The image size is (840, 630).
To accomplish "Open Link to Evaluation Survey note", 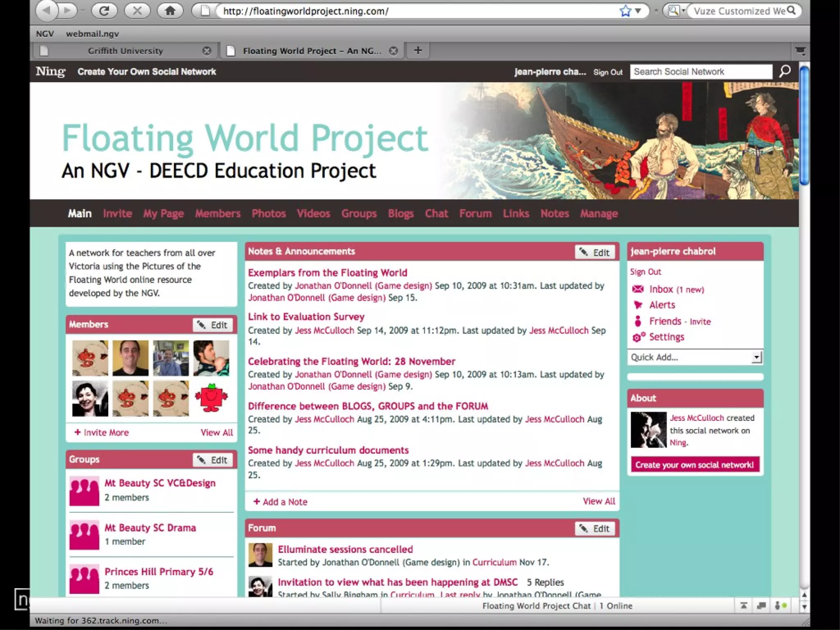I will coord(306,317).
